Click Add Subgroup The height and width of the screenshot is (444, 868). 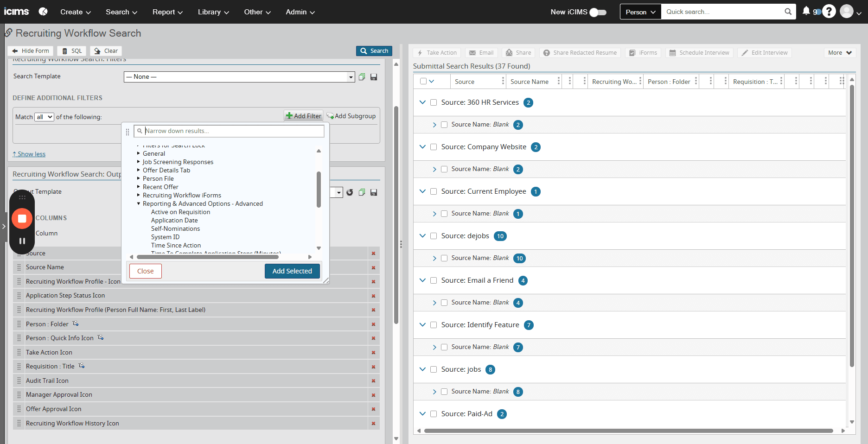coord(351,116)
